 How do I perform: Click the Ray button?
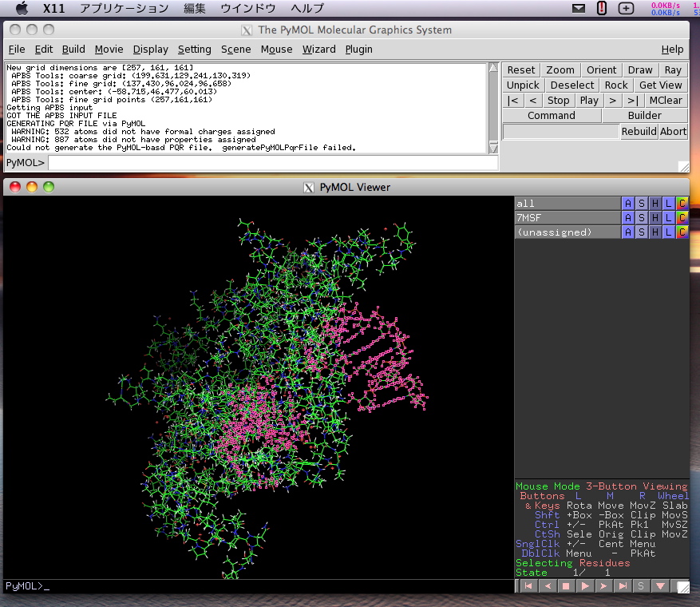tap(673, 70)
